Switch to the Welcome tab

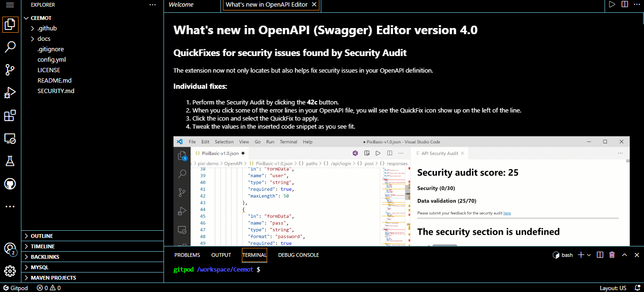tap(181, 5)
